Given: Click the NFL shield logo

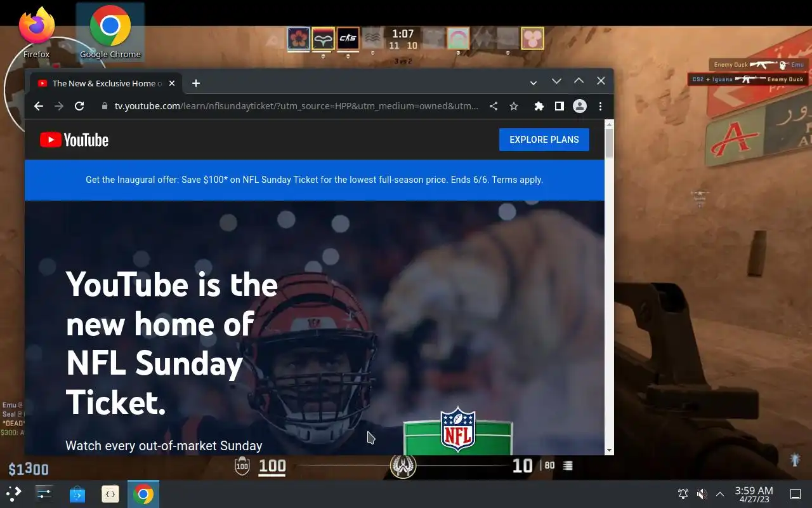Looking at the screenshot, I should (458, 430).
